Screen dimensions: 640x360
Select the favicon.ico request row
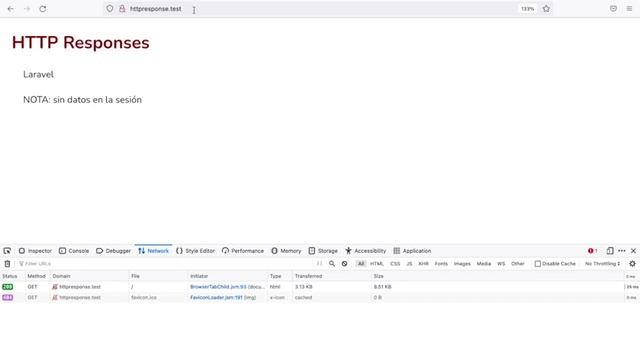[320, 298]
